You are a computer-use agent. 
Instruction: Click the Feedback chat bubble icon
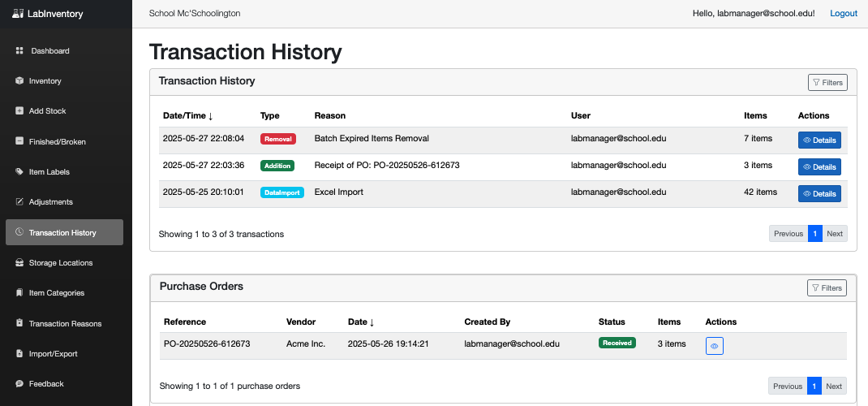[19, 384]
